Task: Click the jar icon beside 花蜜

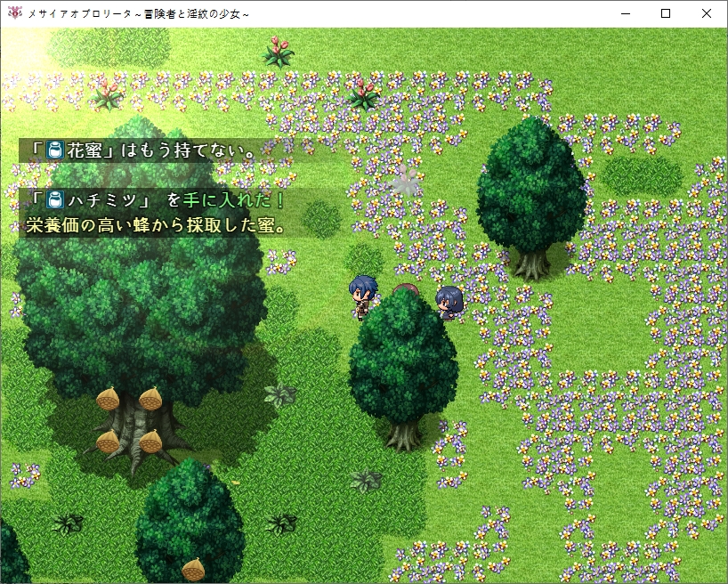Action: (x=54, y=150)
